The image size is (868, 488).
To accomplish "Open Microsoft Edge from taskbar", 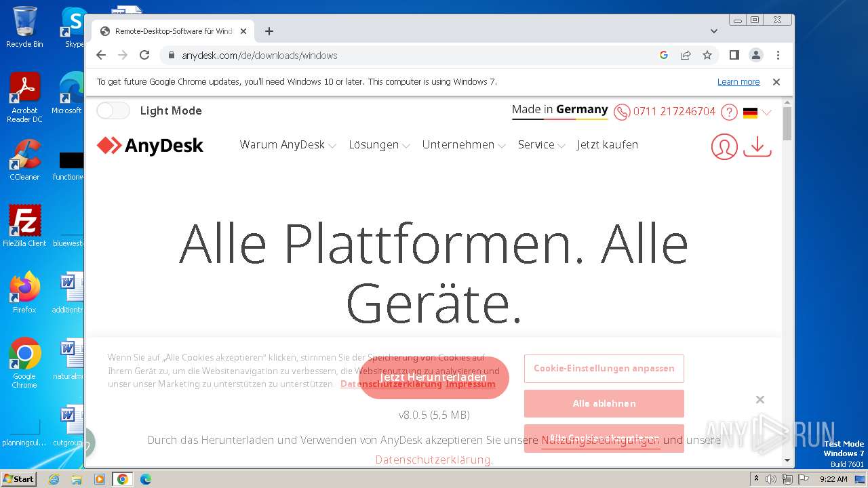I will click(146, 479).
